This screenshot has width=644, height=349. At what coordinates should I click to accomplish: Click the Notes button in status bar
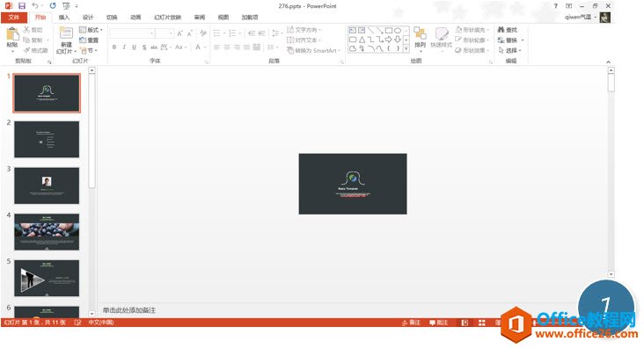411,323
